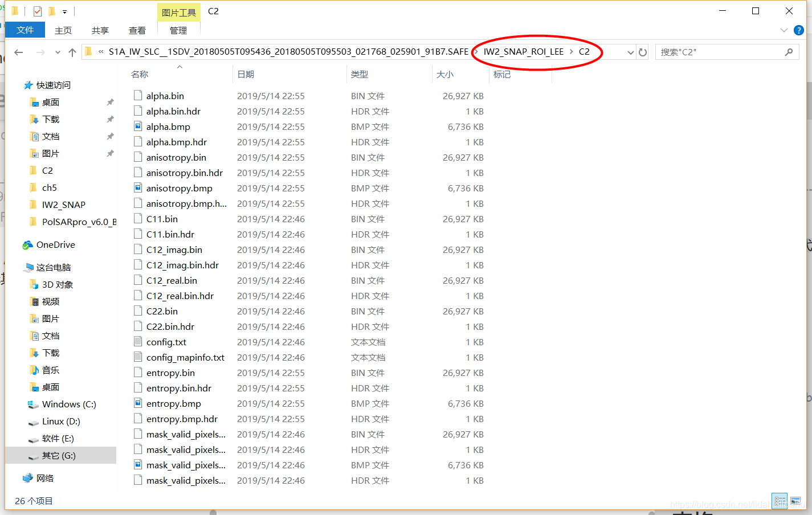Viewport: 812px width, 515px height.
Task: Select the C22.bin.hdr file icon
Action: (138, 326)
